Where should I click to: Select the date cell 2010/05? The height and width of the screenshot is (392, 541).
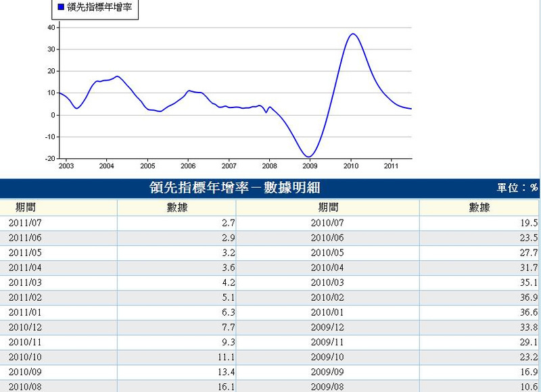coord(327,253)
